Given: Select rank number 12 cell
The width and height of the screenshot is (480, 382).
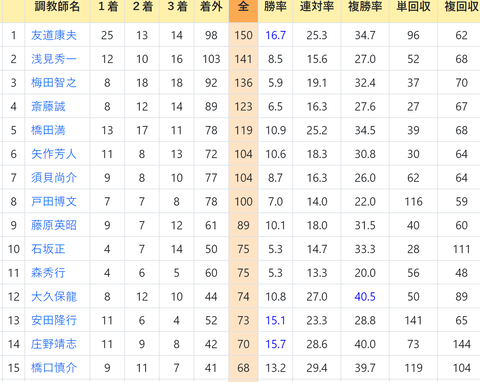Looking at the screenshot, I should point(14,297).
